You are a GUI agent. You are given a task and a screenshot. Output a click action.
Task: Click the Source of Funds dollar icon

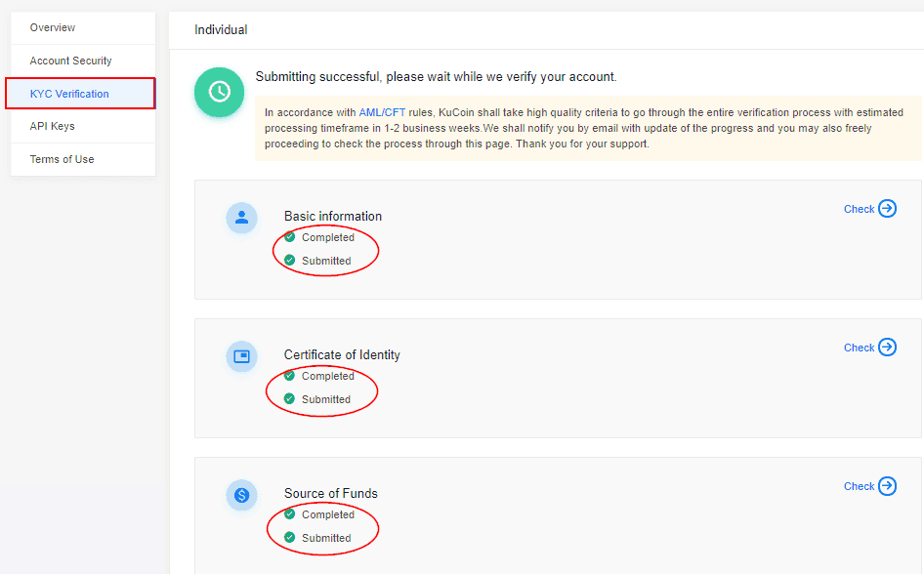[241, 495]
